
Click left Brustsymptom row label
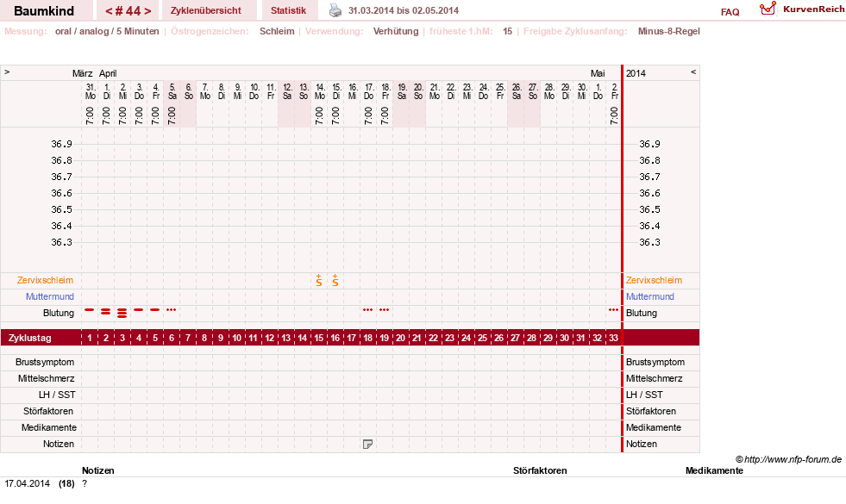[x=45, y=362]
